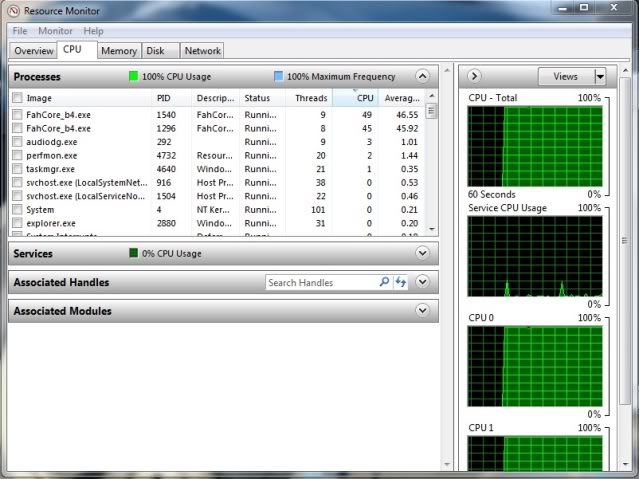The height and width of the screenshot is (479, 639).
Task: Click the 46.55 average CPU value
Action: [407, 115]
